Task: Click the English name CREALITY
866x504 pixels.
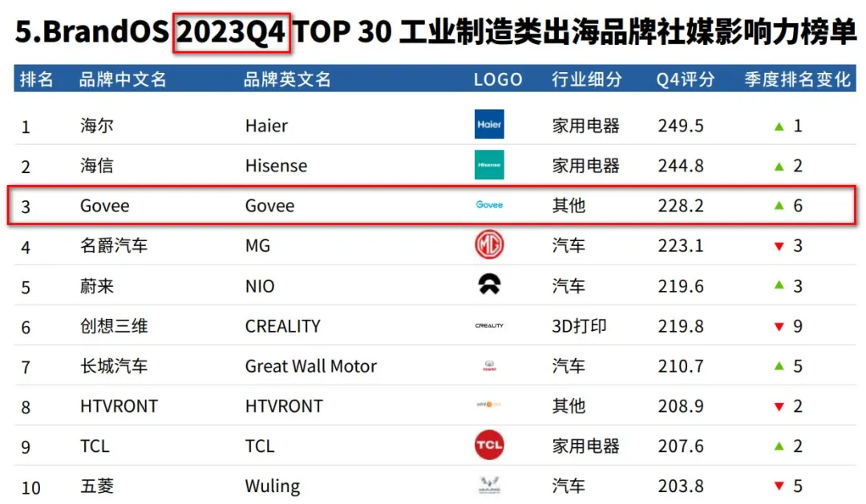Action: click(x=283, y=326)
